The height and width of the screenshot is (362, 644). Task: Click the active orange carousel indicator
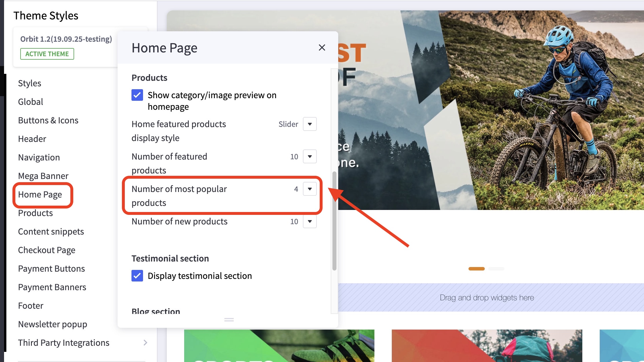pyautogui.click(x=476, y=269)
